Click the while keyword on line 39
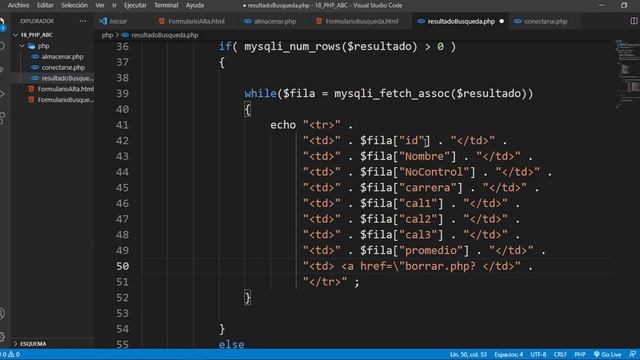This screenshot has height=360, width=640. point(260,93)
